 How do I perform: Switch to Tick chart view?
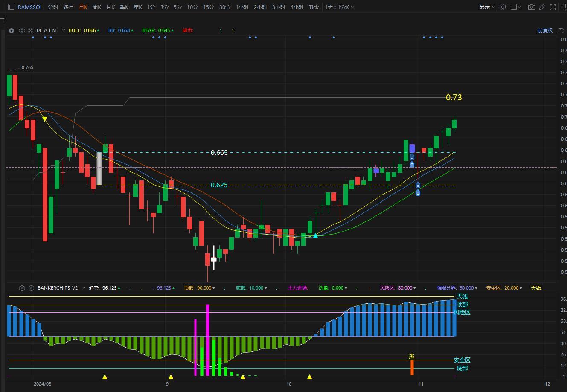click(314, 7)
